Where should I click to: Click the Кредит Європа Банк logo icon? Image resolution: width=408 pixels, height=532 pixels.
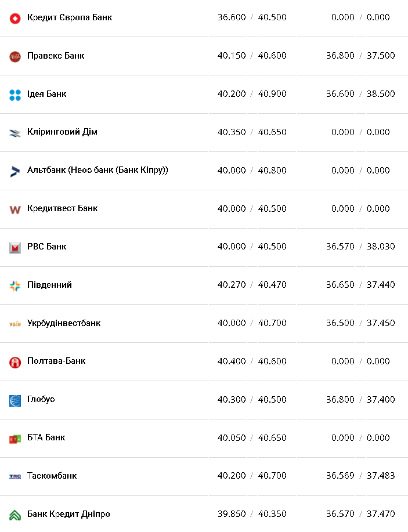[x=15, y=18]
